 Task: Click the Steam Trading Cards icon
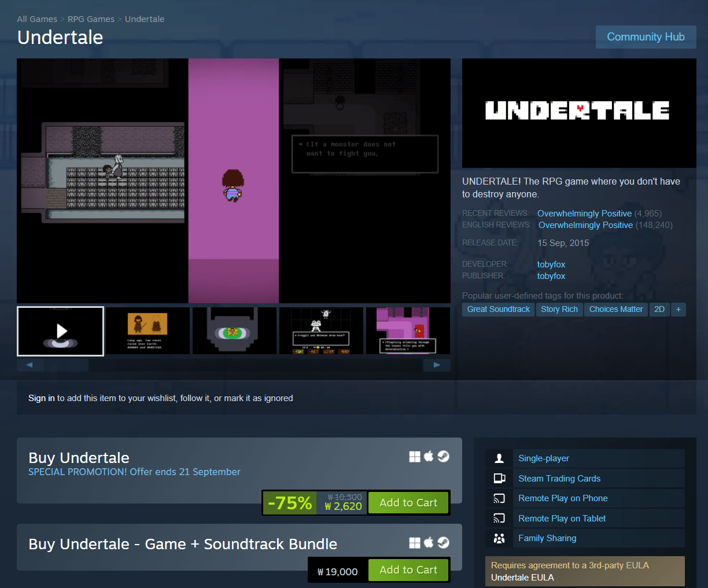click(499, 479)
